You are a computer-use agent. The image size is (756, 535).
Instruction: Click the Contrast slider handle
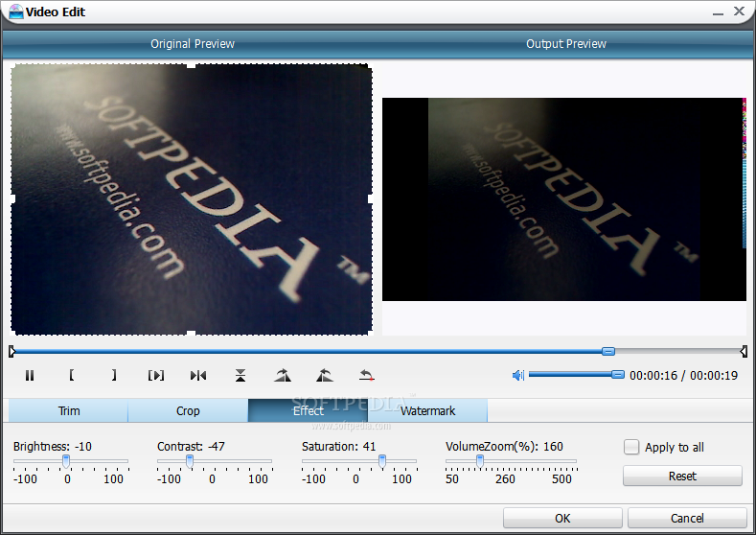pyautogui.click(x=190, y=461)
